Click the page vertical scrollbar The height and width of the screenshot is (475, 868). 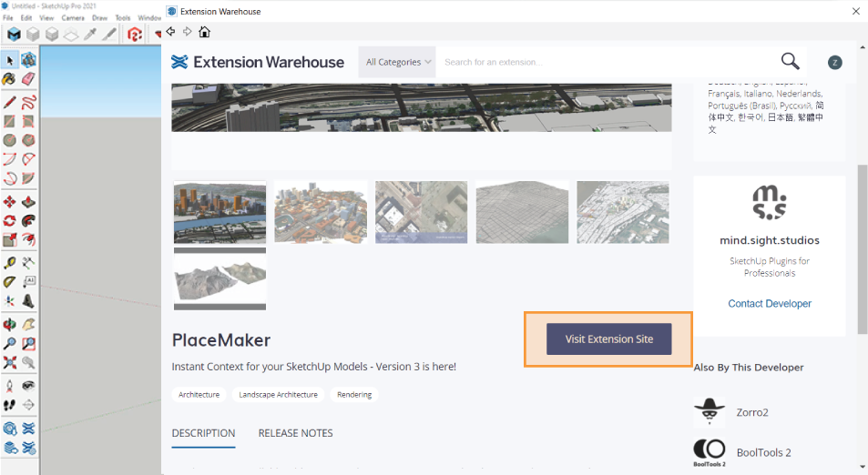pos(863,248)
